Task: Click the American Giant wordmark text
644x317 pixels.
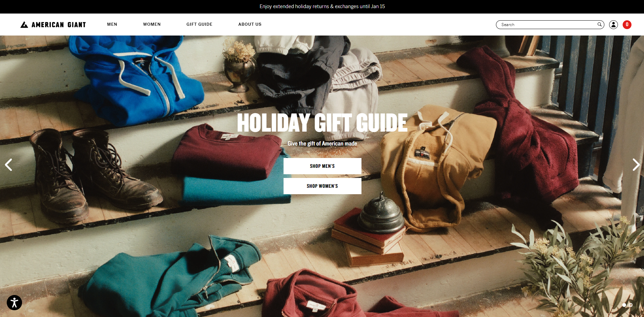Action: pos(59,25)
